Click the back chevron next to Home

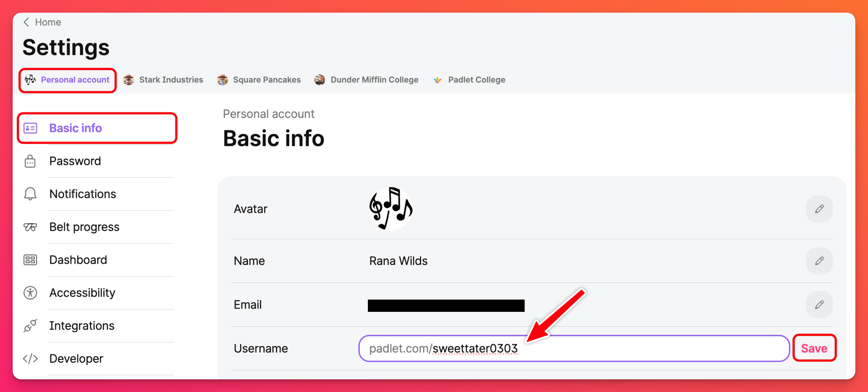(26, 22)
